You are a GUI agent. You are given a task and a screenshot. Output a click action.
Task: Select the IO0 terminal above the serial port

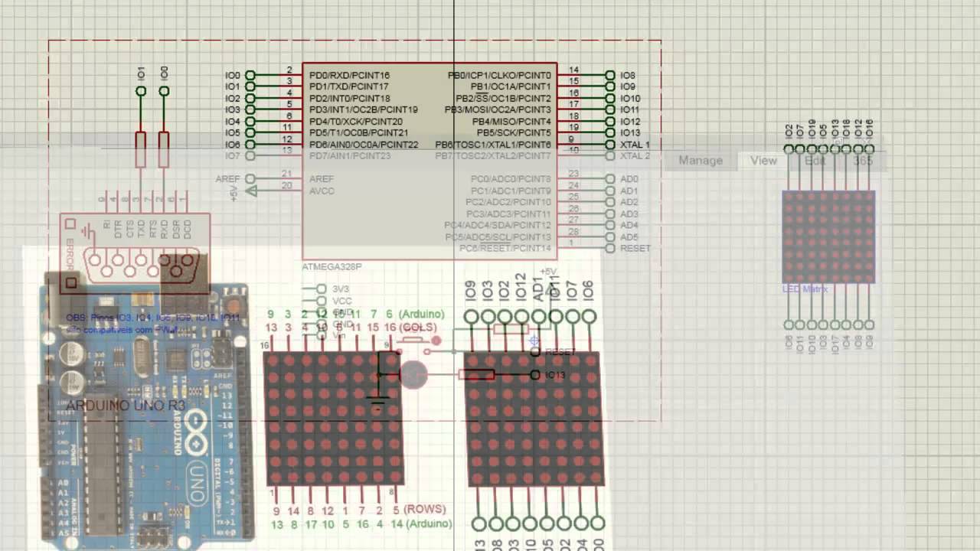pos(164,91)
